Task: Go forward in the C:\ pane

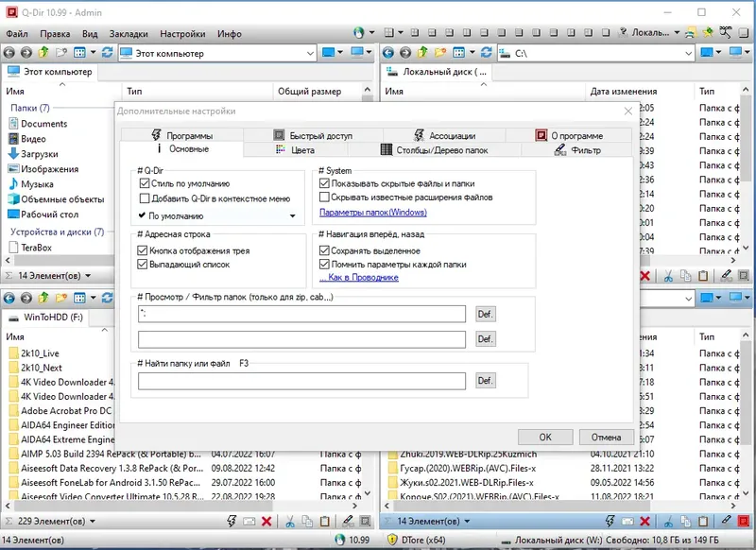Action: tap(405, 53)
